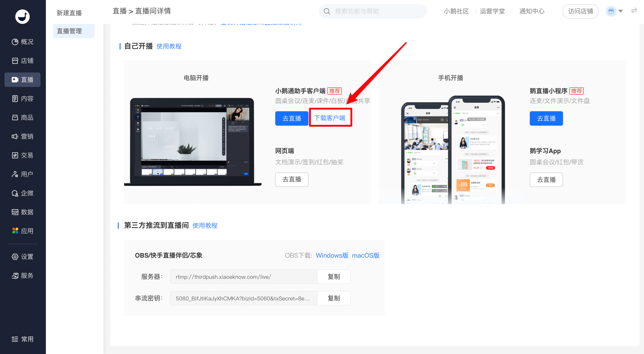Click the 访问店铺 button
The height and width of the screenshot is (354, 644).
[580, 11]
